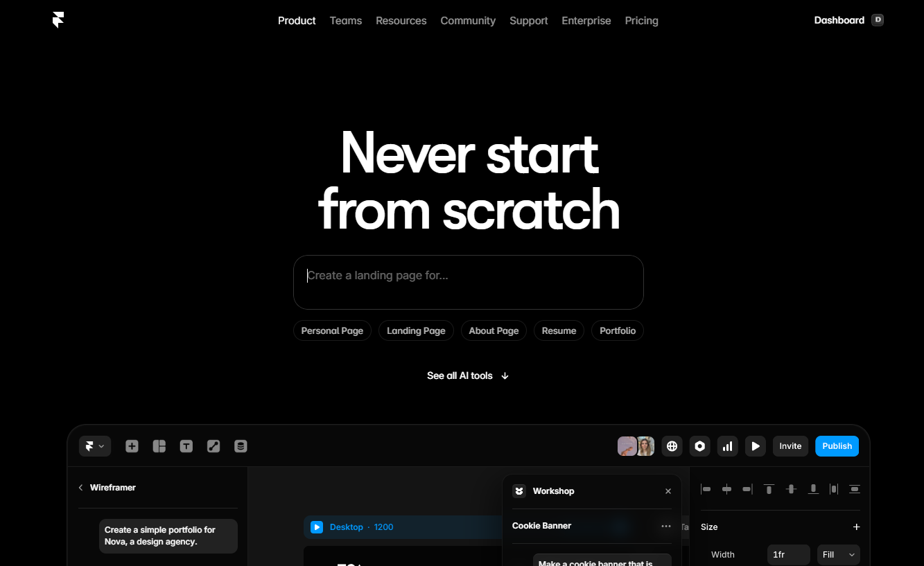Open the Community menu
This screenshot has width=924, height=566.
point(468,21)
